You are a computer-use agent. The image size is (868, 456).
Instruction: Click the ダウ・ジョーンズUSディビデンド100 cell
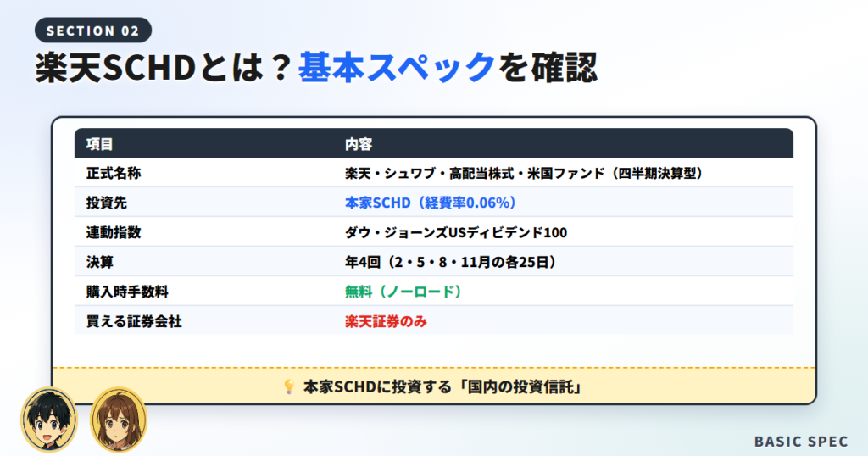[x=456, y=232]
